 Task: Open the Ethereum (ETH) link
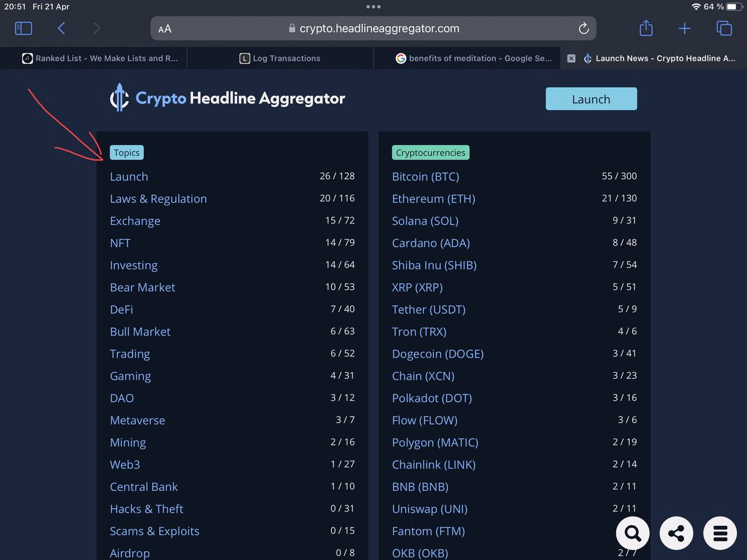433,199
